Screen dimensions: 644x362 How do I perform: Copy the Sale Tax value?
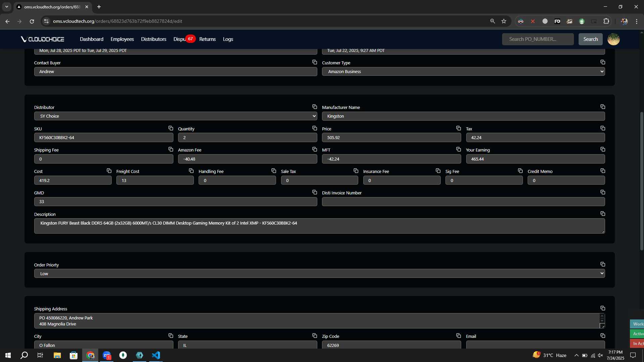pyautogui.click(x=356, y=171)
